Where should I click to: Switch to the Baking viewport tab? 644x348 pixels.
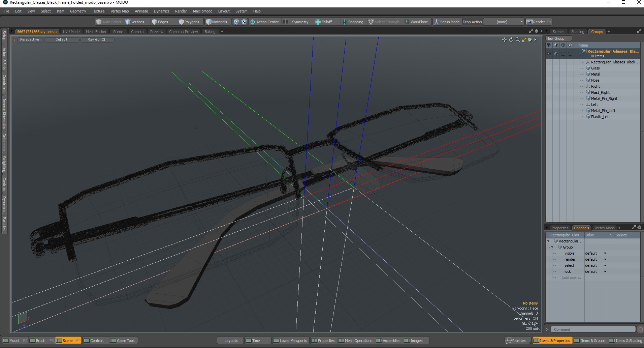pyautogui.click(x=210, y=32)
